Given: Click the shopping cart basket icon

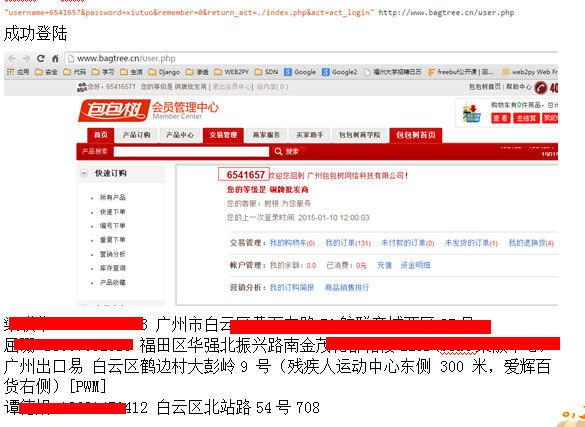Looking at the screenshot, I should (x=472, y=112).
